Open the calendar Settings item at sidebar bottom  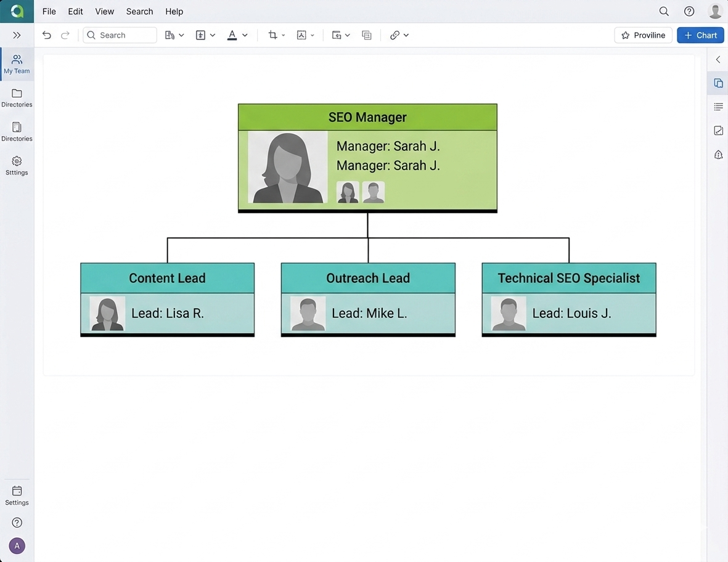pos(17,495)
